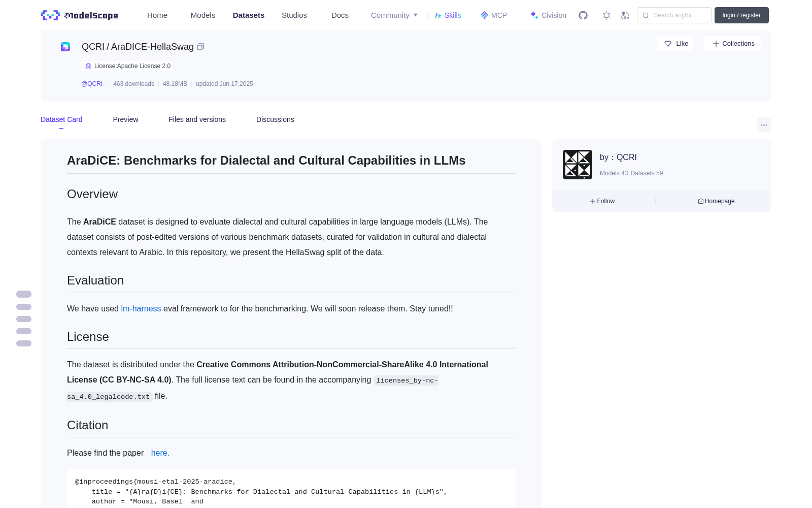Select the Dataset Card tab

[x=61, y=119]
